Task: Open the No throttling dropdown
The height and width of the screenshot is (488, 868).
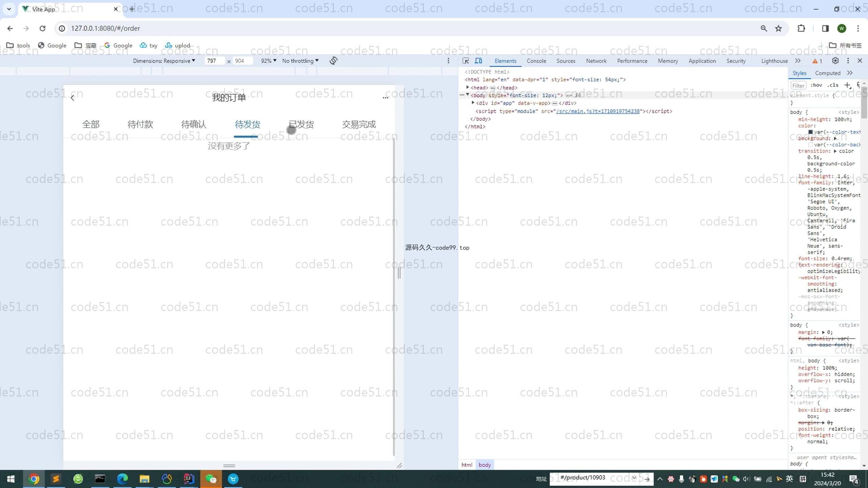Action: click(x=300, y=61)
